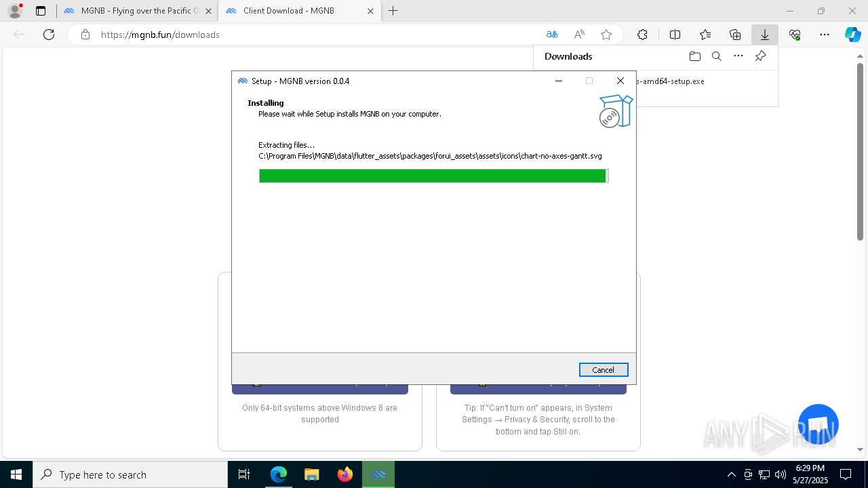Launch the Copilot sidebar
This screenshot has height=488, width=868.
click(853, 35)
